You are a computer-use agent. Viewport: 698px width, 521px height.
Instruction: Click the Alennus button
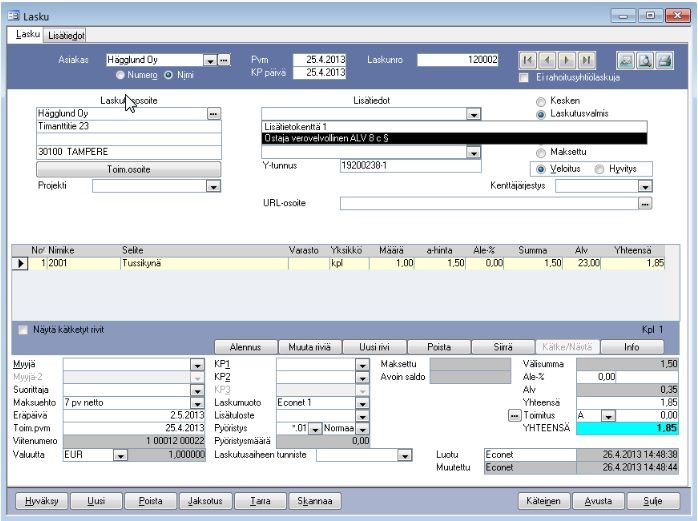click(245, 347)
